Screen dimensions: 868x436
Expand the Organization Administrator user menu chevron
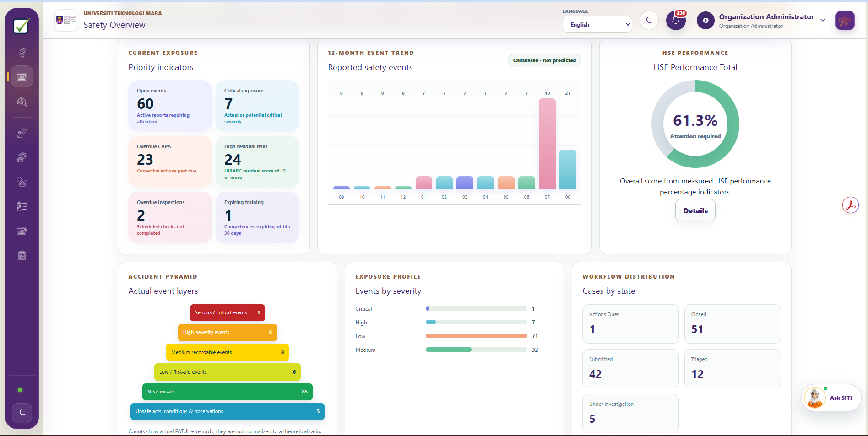(x=823, y=20)
